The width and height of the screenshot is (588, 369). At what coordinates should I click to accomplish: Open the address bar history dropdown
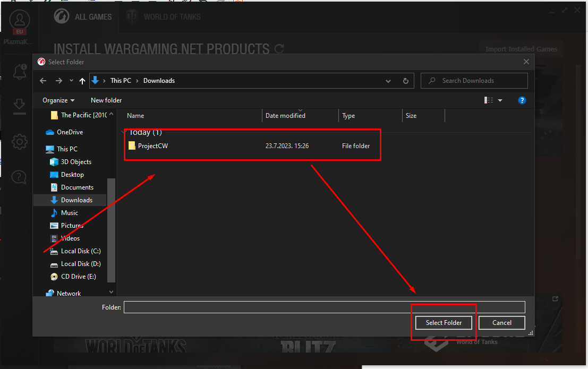388,81
